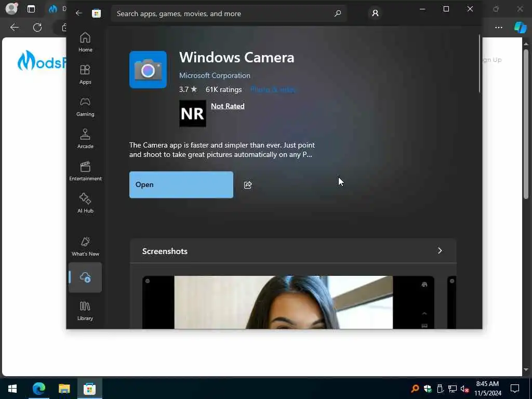Open the Edge profile avatar
Viewport: 532px width, 399px height.
(x=11, y=8)
